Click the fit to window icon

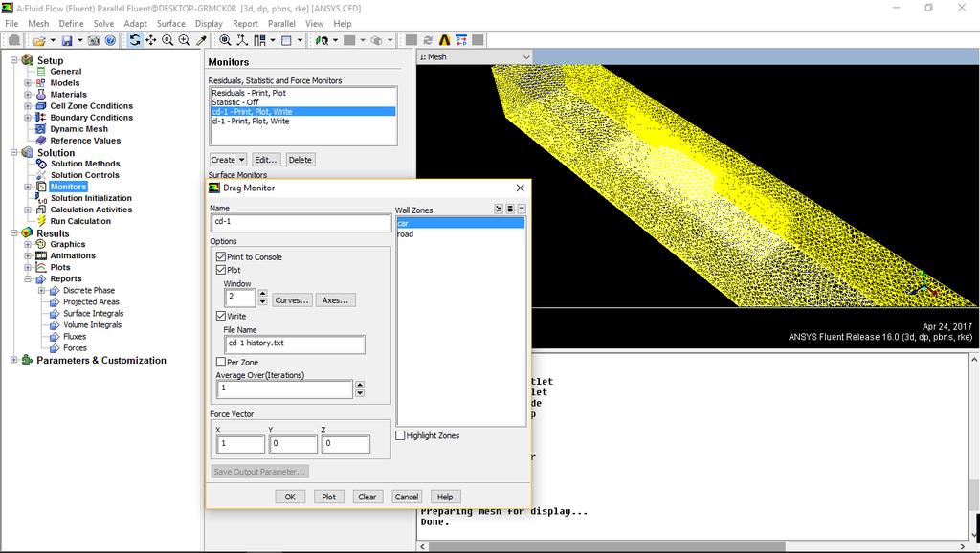(x=225, y=40)
